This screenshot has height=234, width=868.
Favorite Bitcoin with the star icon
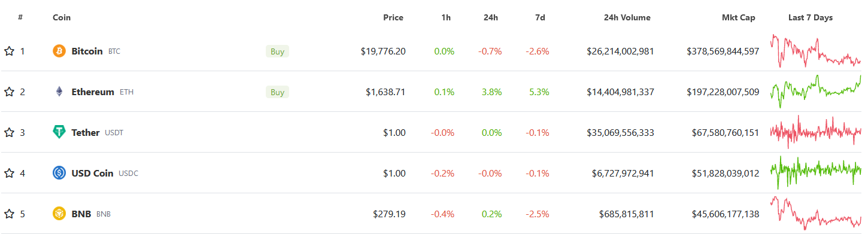tap(9, 51)
